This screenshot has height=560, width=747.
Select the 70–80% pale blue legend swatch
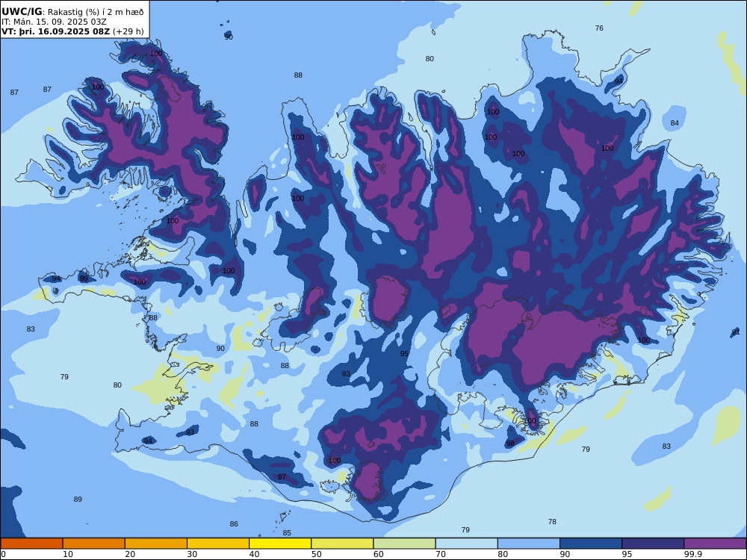[x=466, y=544]
